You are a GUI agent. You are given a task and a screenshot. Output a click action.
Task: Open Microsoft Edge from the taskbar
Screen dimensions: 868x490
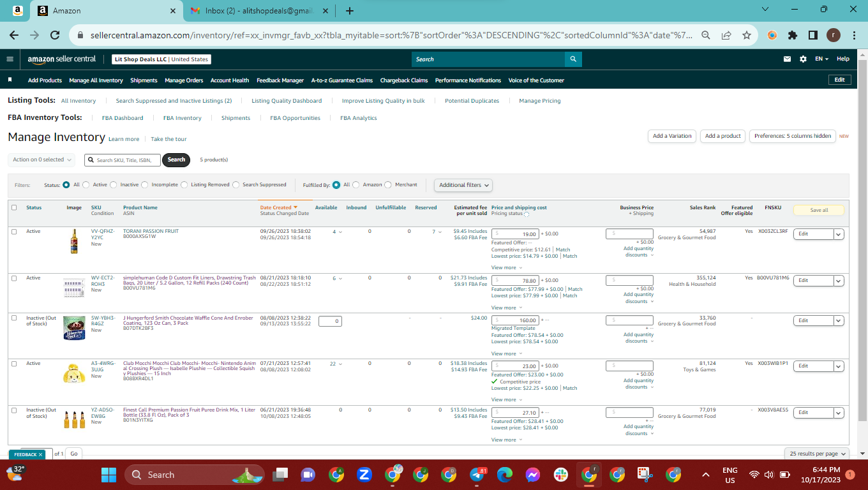pos(505,475)
